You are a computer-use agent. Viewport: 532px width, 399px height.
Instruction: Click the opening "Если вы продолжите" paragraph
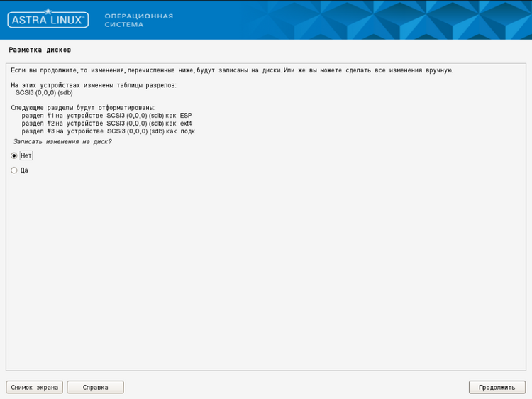pos(231,70)
